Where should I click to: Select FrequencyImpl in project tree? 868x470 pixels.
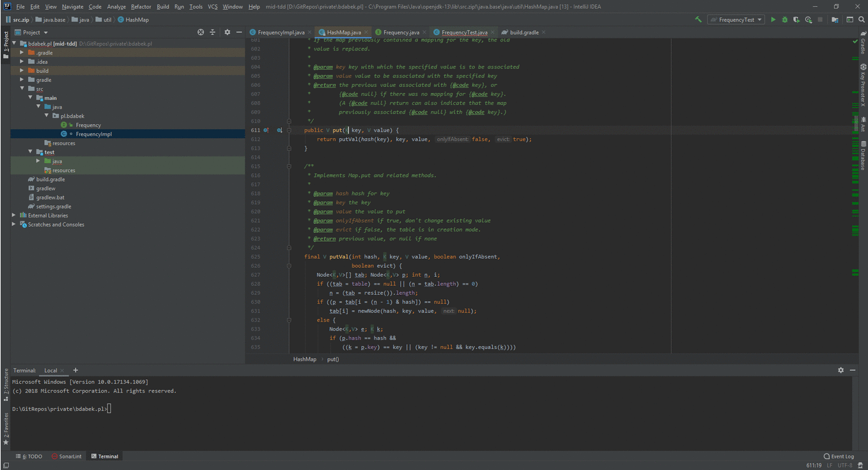pos(94,134)
